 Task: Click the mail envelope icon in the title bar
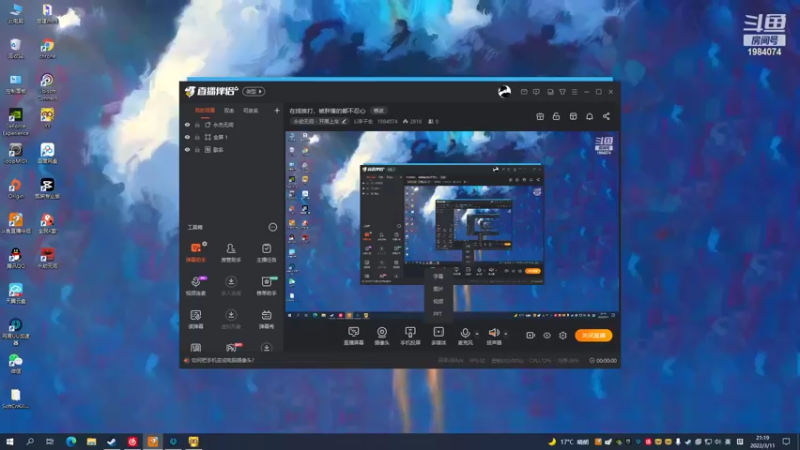click(524, 92)
